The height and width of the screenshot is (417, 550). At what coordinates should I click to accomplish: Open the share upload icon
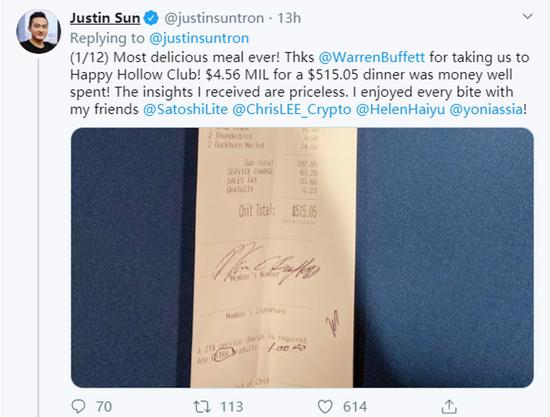(x=449, y=406)
